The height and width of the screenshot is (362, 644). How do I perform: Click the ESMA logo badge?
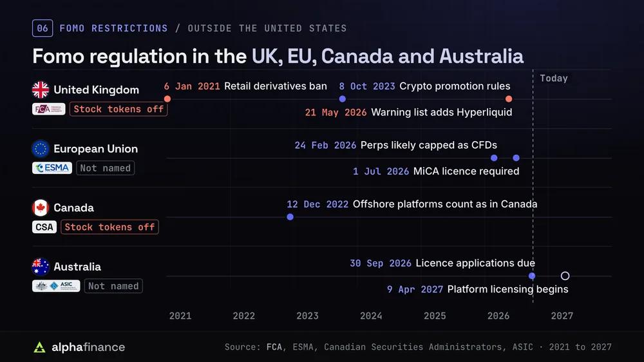pos(52,168)
